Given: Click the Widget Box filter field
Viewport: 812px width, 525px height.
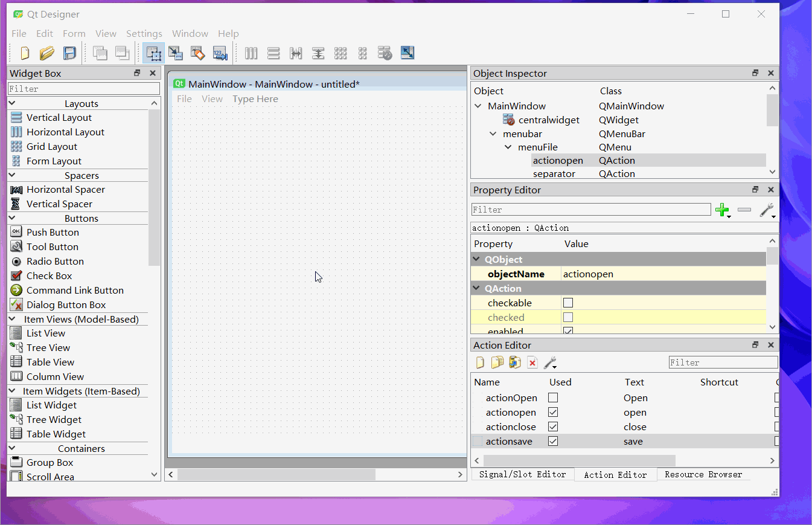Looking at the screenshot, I should tap(84, 89).
